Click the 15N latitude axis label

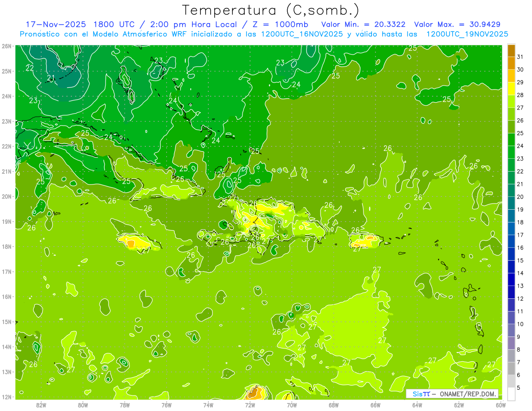7,321
